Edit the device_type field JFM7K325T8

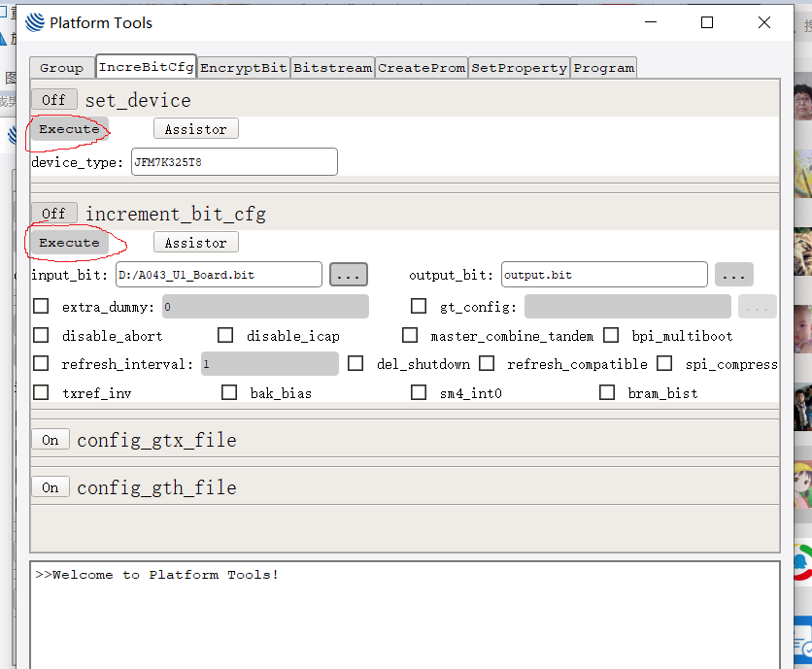point(234,161)
